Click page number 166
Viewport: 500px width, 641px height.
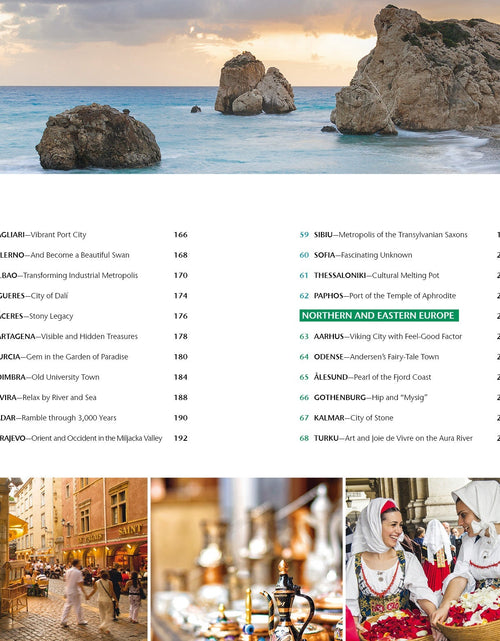click(x=181, y=235)
